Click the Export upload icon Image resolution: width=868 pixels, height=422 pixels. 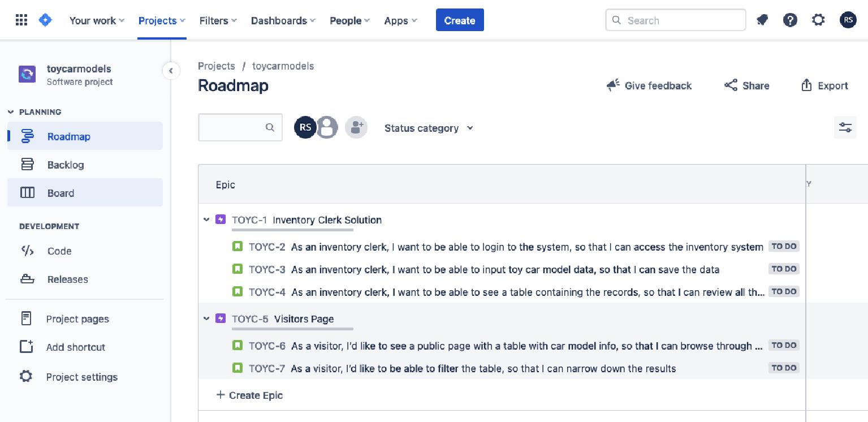(x=806, y=85)
